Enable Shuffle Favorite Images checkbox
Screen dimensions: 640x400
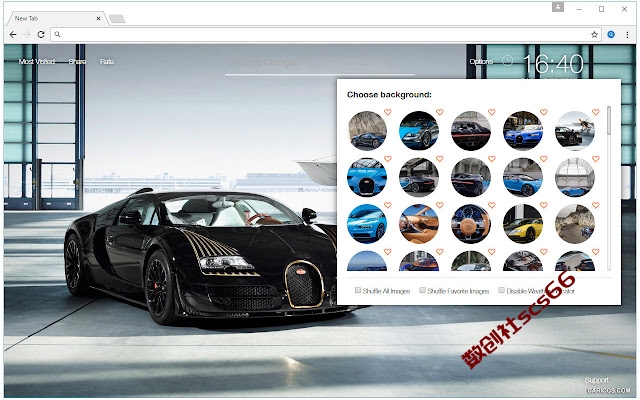coord(422,290)
